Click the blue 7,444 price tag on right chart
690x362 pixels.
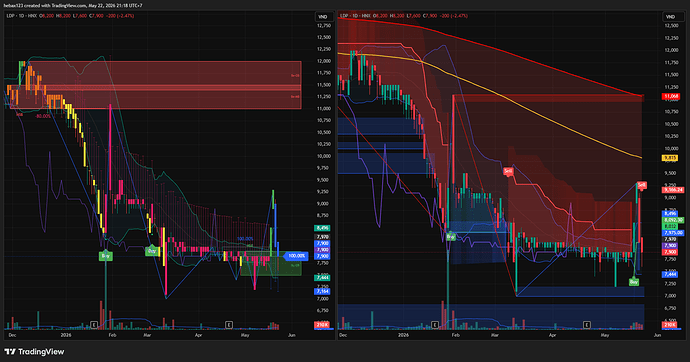(670, 274)
